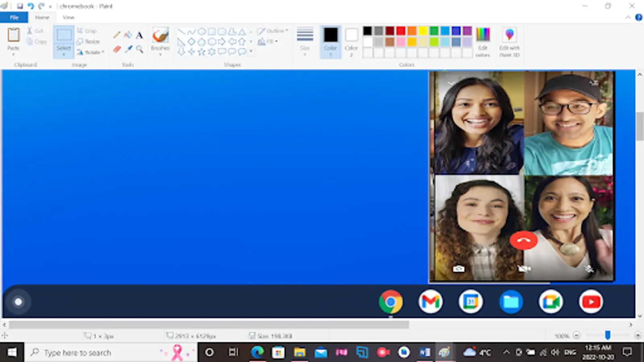The height and width of the screenshot is (362, 644).
Task: Choose the Eraser tool
Action: click(117, 49)
